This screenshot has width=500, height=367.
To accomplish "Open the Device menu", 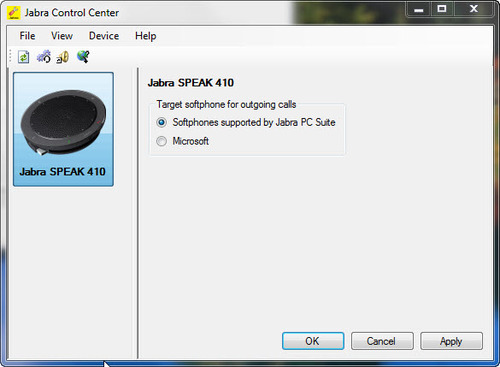I will pyautogui.click(x=104, y=36).
